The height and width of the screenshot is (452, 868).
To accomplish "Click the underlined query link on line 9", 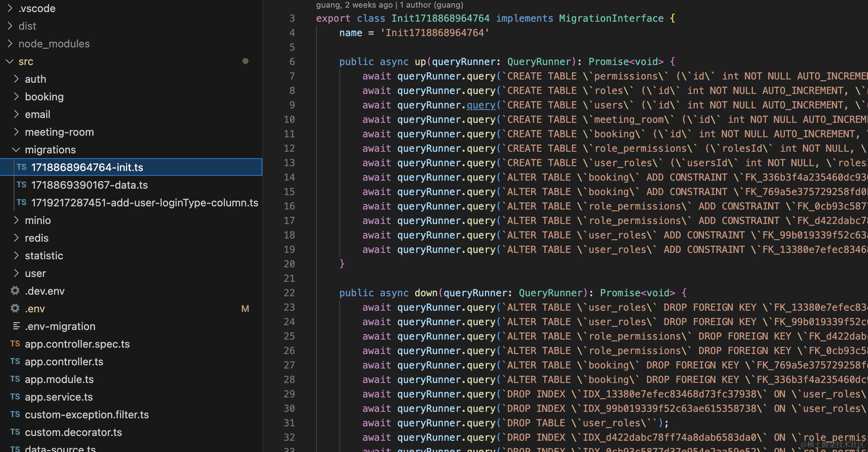I will pyautogui.click(x=481, y=105).
